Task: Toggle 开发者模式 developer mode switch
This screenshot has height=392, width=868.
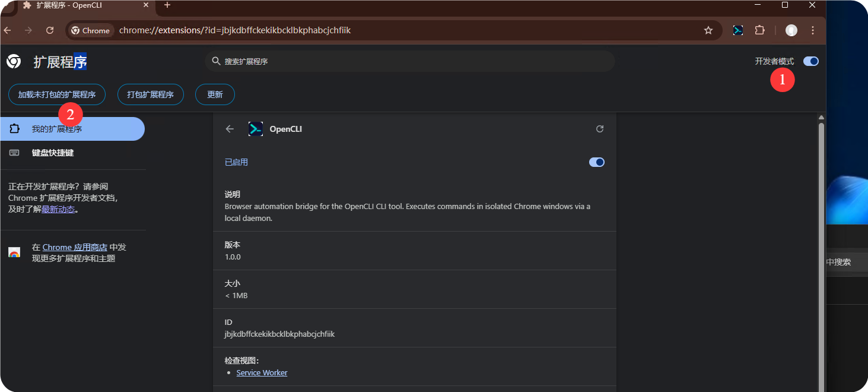Action: coord(810,61)
